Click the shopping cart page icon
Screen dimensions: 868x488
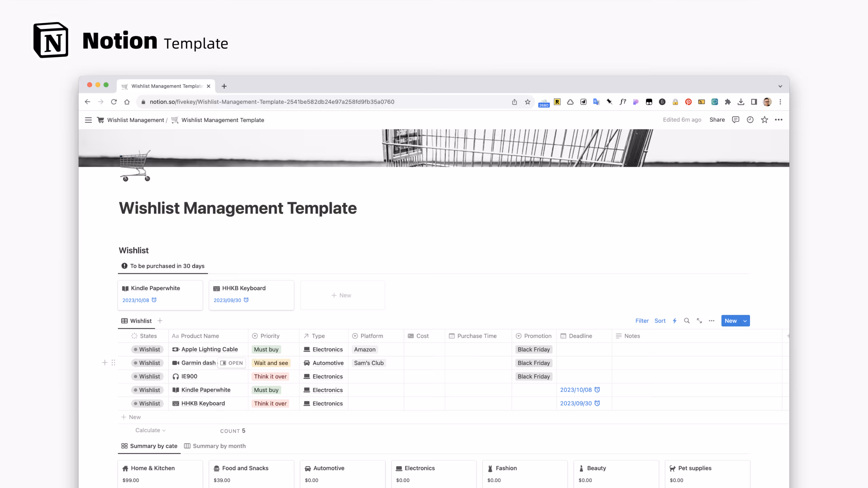pyautogui.click(x=135, y=166)
